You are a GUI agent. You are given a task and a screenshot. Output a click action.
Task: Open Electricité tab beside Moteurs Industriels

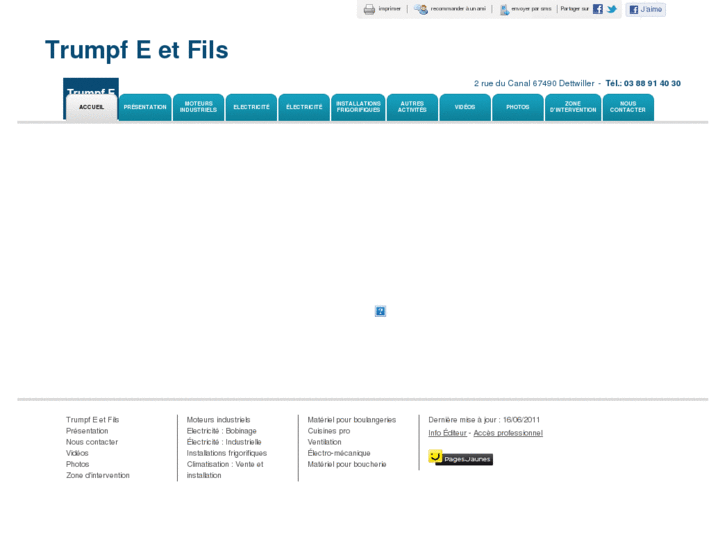tap(251, 107)
